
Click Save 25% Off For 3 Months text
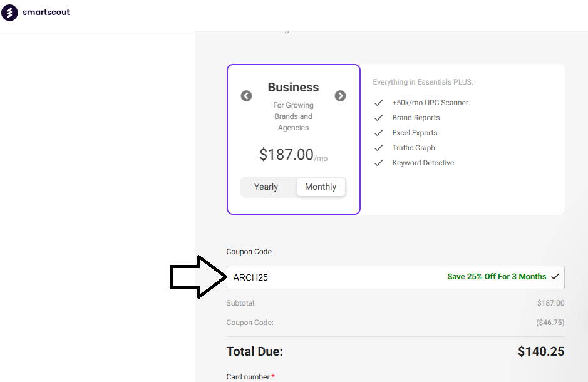click(x=497, y=277)
